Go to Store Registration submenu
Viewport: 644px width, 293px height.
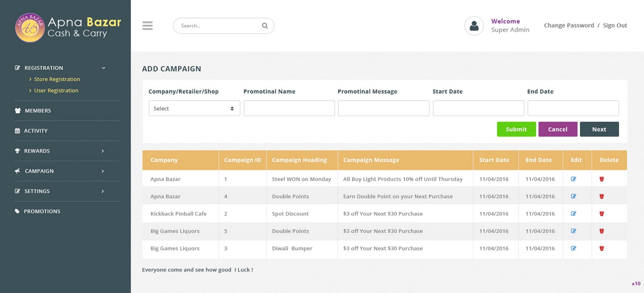pyautogui.click(x=57, y=79)
